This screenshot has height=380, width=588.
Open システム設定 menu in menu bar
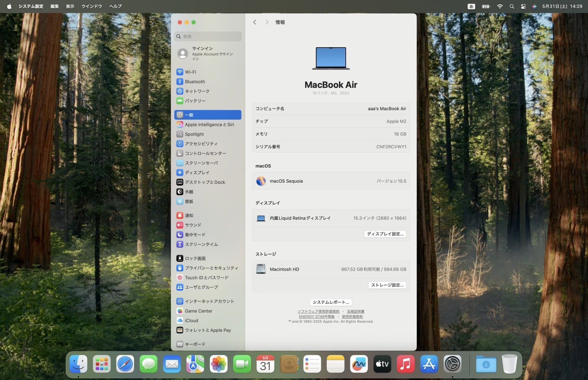(31, 6)
